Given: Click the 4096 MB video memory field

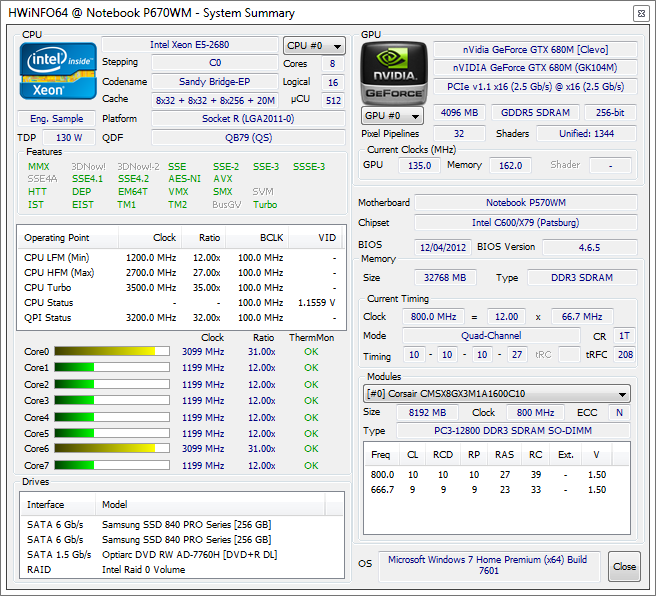Looking at the screenshot, I should coord(459,113).
